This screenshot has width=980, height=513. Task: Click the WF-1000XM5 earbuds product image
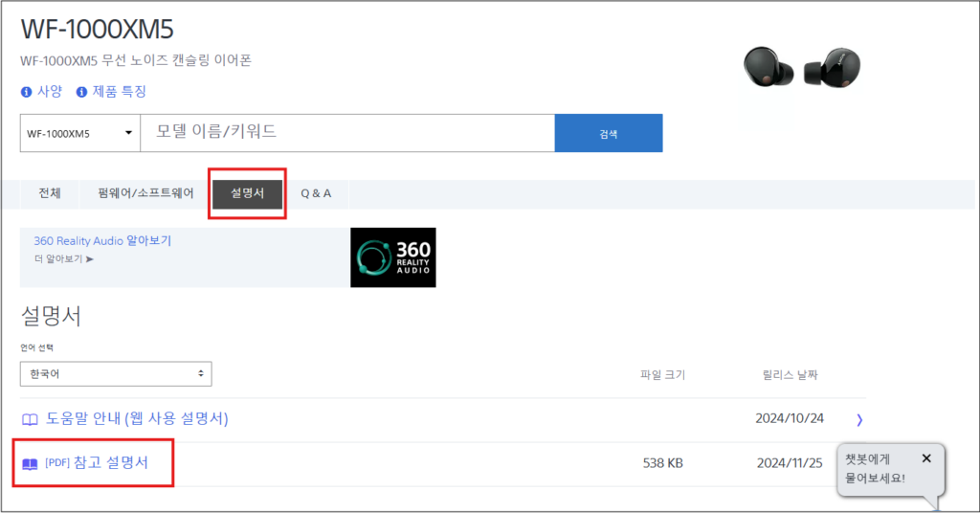[x=801, y=68]
